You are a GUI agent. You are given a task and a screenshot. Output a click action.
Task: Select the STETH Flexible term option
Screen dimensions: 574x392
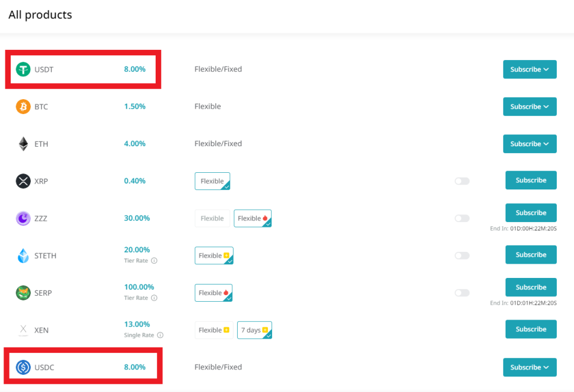click(214, 255)
